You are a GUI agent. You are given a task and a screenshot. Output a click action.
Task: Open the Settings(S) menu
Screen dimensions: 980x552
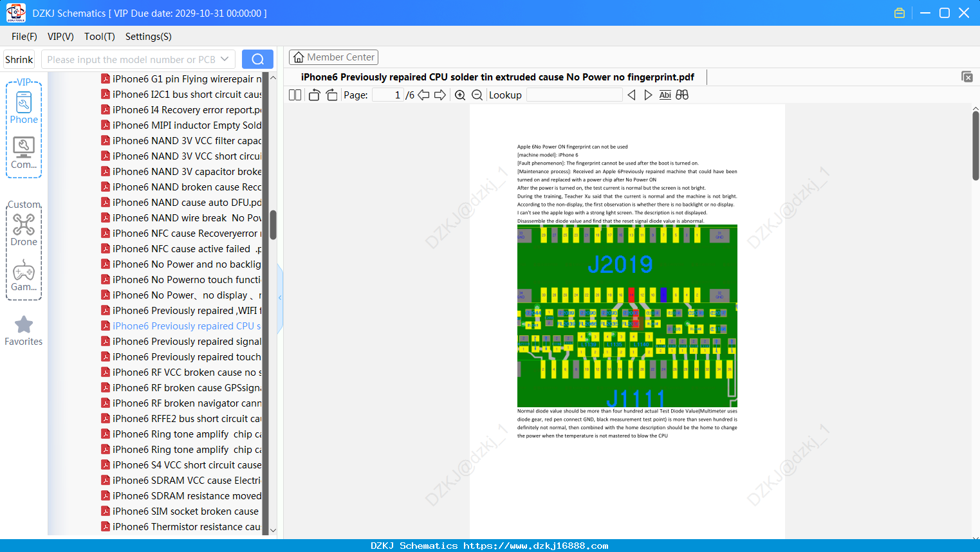[x=149, y=37]
